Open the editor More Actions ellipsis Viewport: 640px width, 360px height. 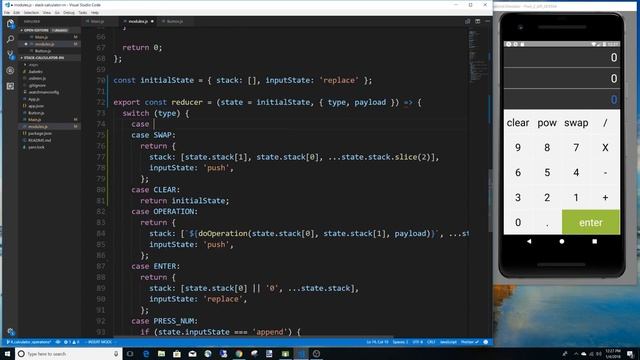tap(487, 21)
